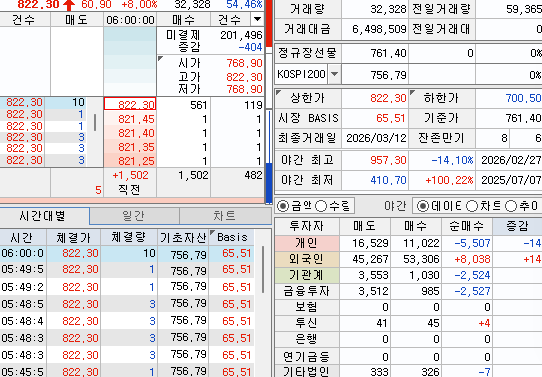This screenshot has height=377, width=542.
Task: Click the 상한가 value 822.30
Action: point(388,98)
